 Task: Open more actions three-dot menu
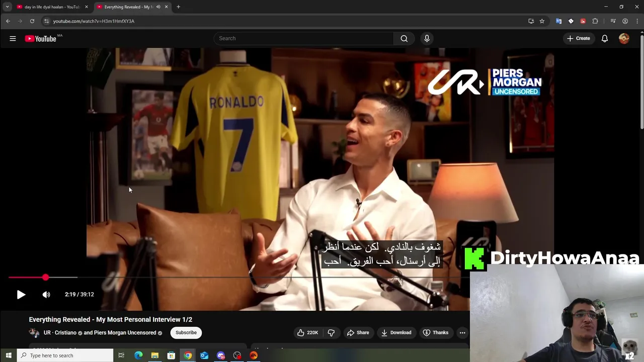[x=462, y=332]
